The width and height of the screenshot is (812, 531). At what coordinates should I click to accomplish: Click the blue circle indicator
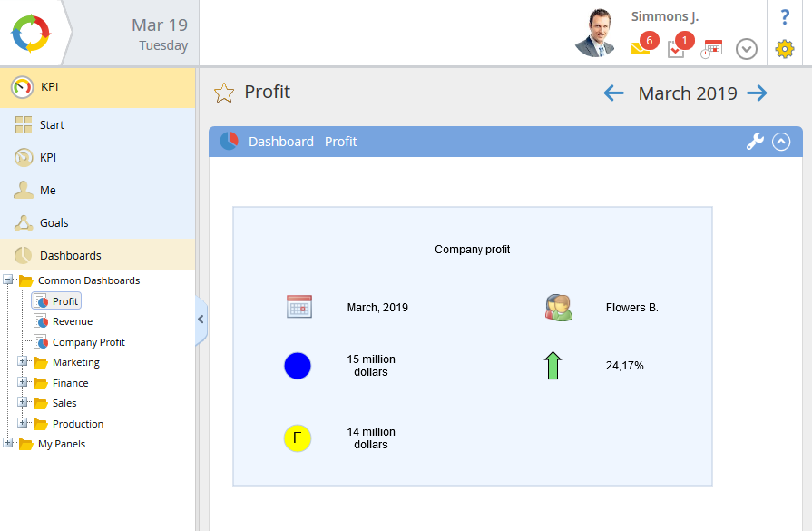click(298, 366)
